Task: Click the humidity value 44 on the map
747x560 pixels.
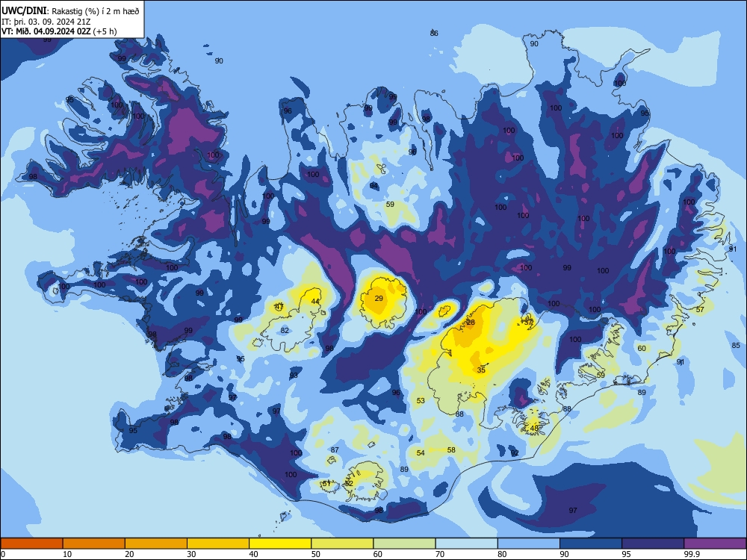Action: tap(315, 302)
